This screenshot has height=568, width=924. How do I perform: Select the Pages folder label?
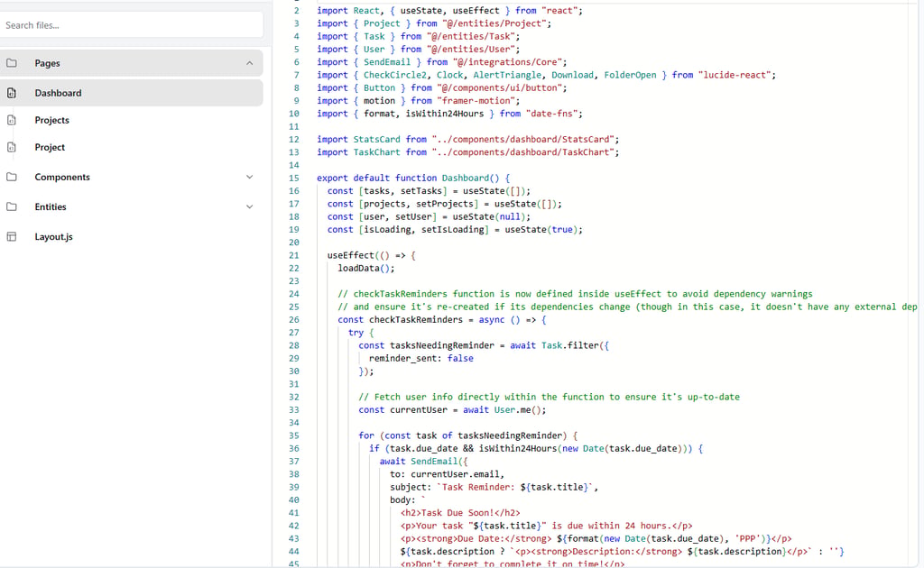[47, 63]
